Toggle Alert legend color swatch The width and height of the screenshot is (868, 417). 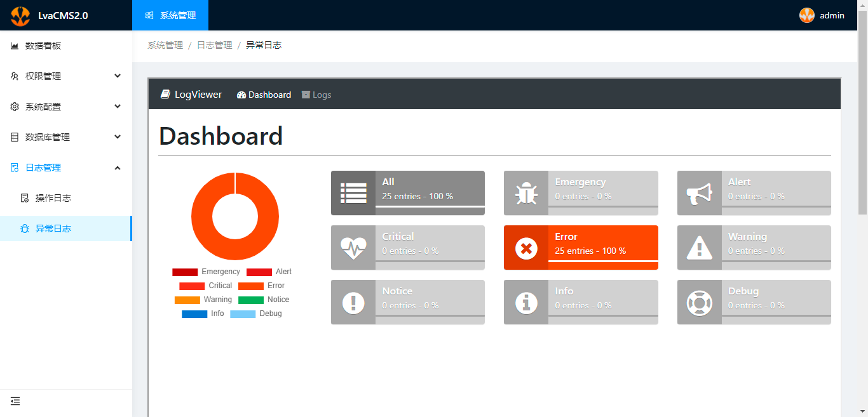pyautogui.click(x=259, y=272)
